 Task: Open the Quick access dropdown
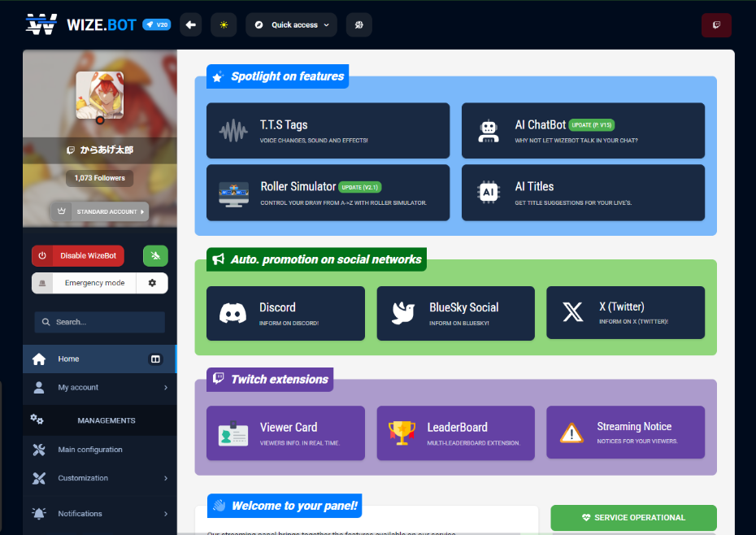(291, 24)
